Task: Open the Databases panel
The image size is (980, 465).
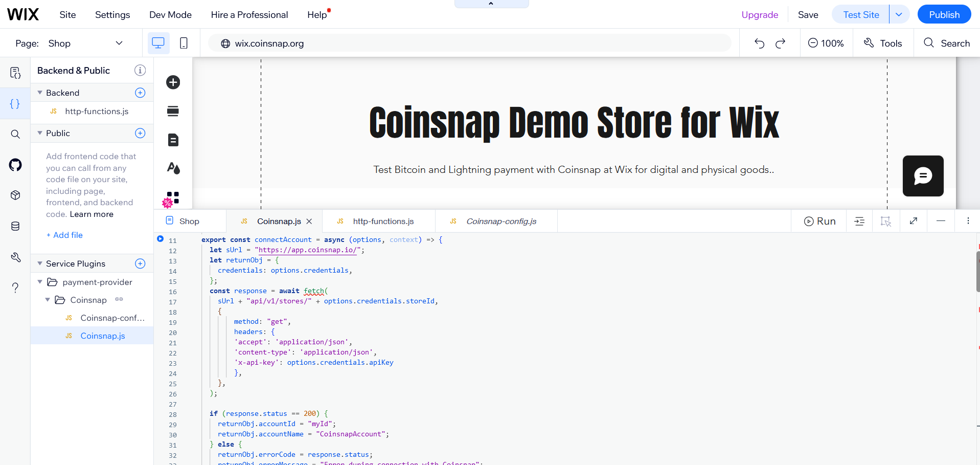Action: [15, 226]
